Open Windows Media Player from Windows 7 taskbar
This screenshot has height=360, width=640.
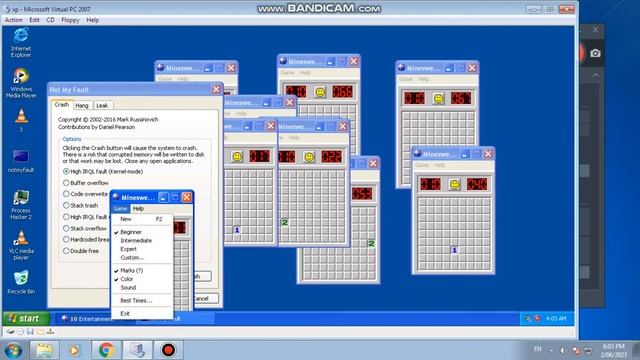click(75, 350)
